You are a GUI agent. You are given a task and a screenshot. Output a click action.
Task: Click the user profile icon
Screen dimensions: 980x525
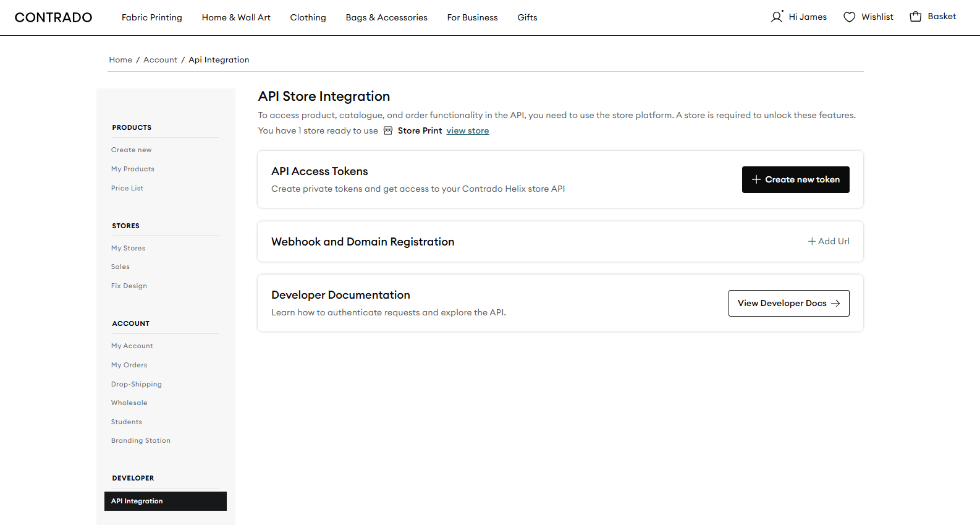pos(777,17)
